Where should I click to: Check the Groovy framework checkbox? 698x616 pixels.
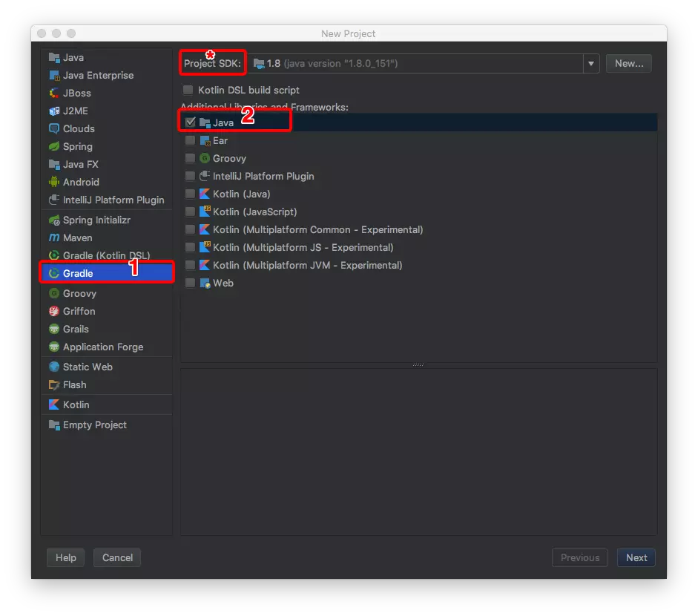[x=191, y=159]
